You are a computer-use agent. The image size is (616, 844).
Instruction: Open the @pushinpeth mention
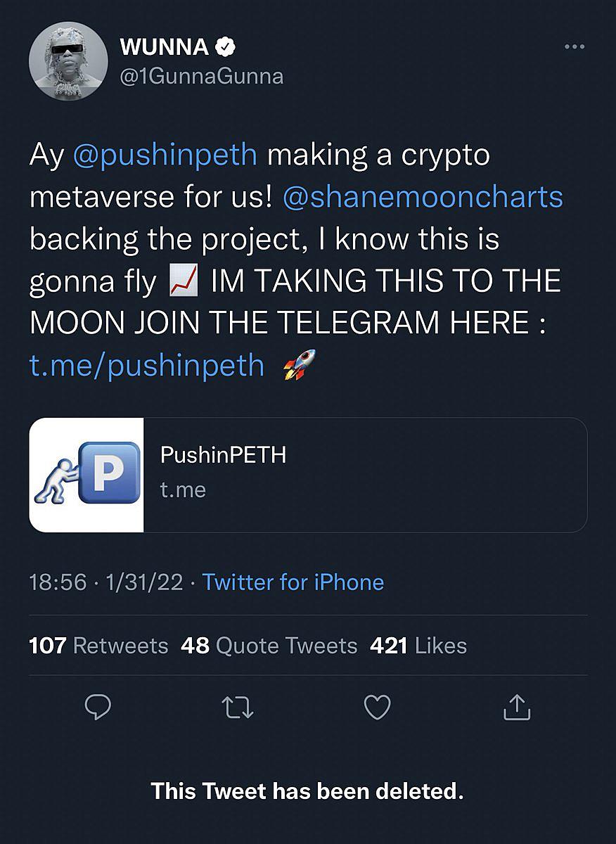[x=165, y=155]
